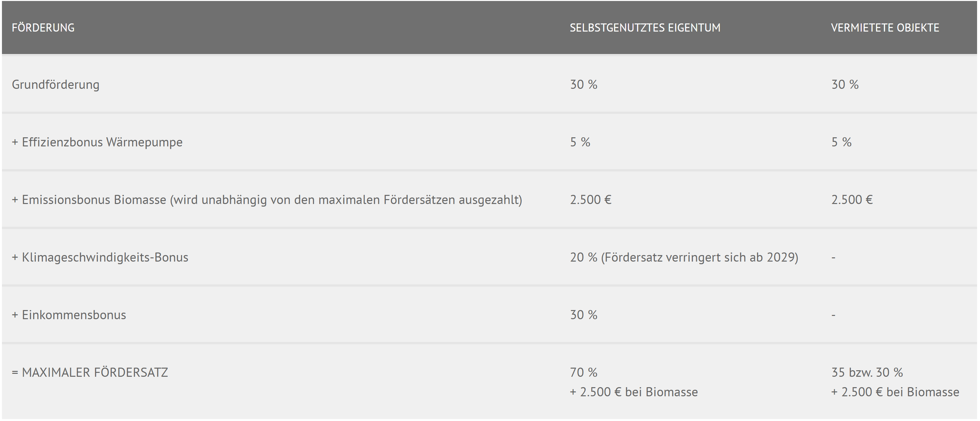This screenshot has width=980, height=421.
Task: Select the Einkommensbonus row label
Action: pyautogui.click(x=69, y=315)
